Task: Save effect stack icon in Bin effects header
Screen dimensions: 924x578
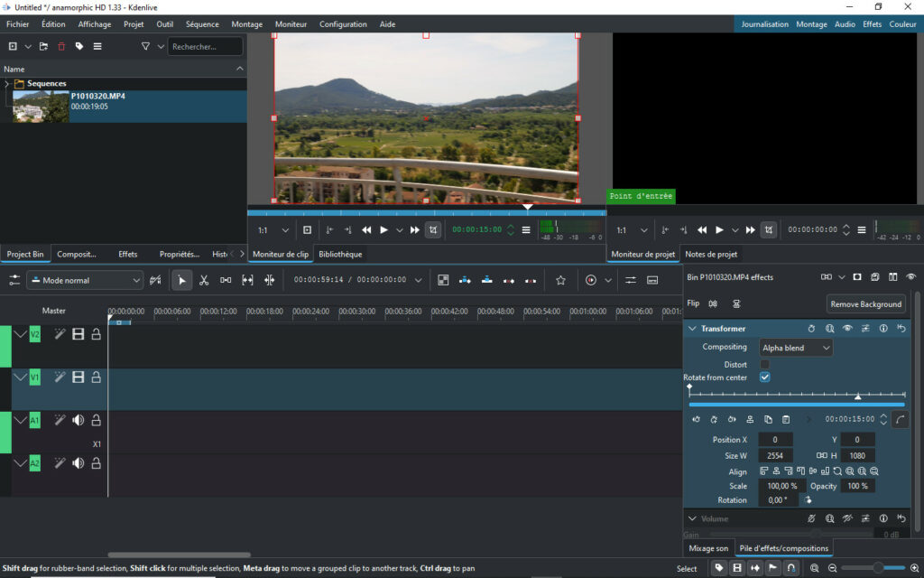Action: point(875,277)
